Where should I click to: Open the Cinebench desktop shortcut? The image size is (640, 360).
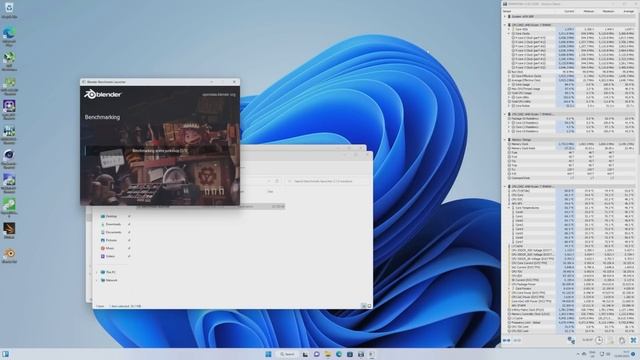pyautogui.click(x=9, y=158)
